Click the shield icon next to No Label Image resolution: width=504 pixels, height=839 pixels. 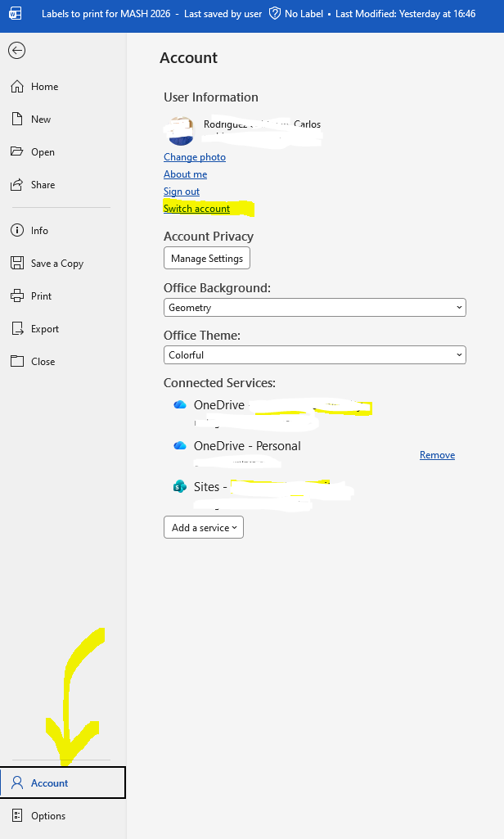pos(274,13)
